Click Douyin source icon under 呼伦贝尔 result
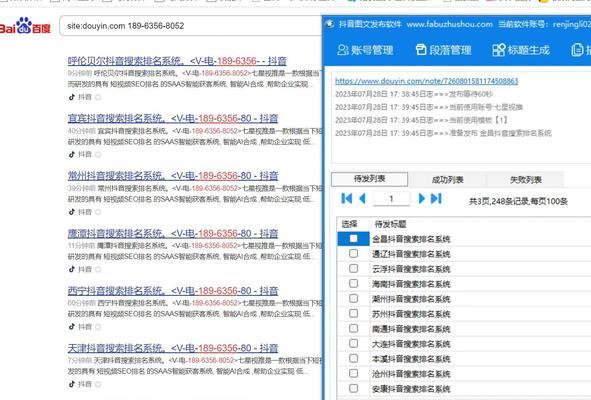 [x=72, y=97]
